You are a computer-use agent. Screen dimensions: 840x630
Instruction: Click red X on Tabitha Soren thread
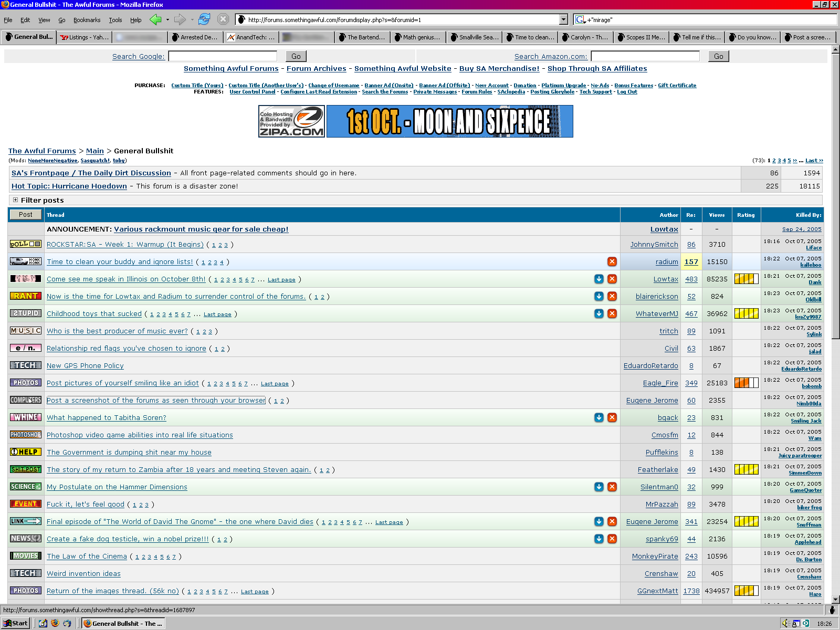(x=612, y=417)
